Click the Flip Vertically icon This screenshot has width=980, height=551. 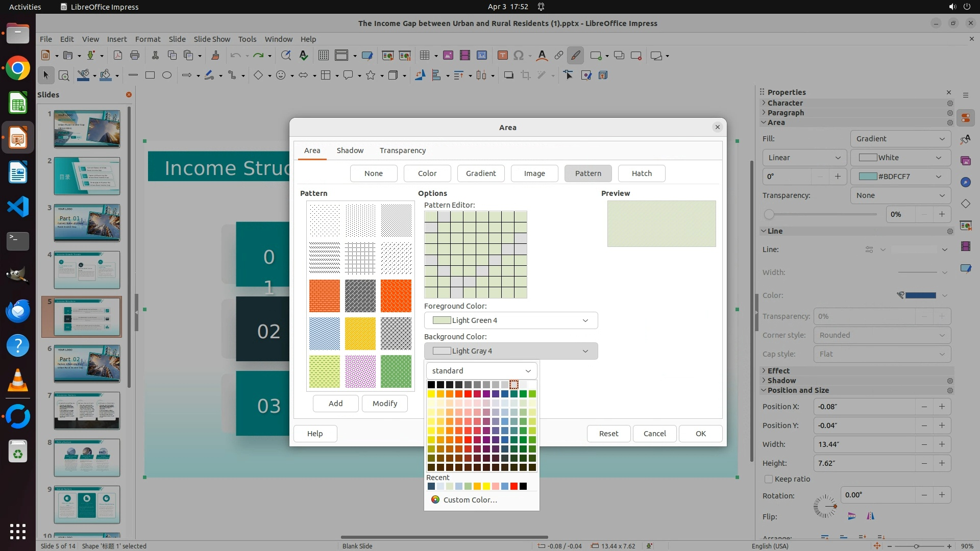point(851,516)
